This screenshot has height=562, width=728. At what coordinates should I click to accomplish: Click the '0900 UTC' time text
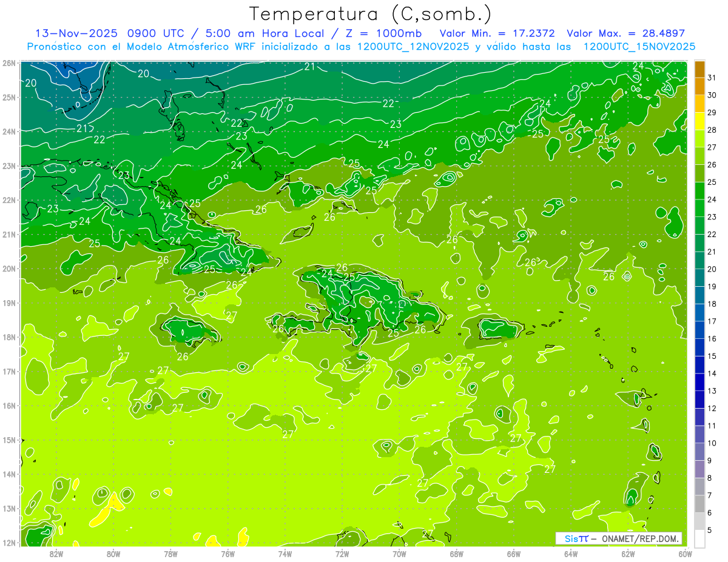click(x=158, y=33)
